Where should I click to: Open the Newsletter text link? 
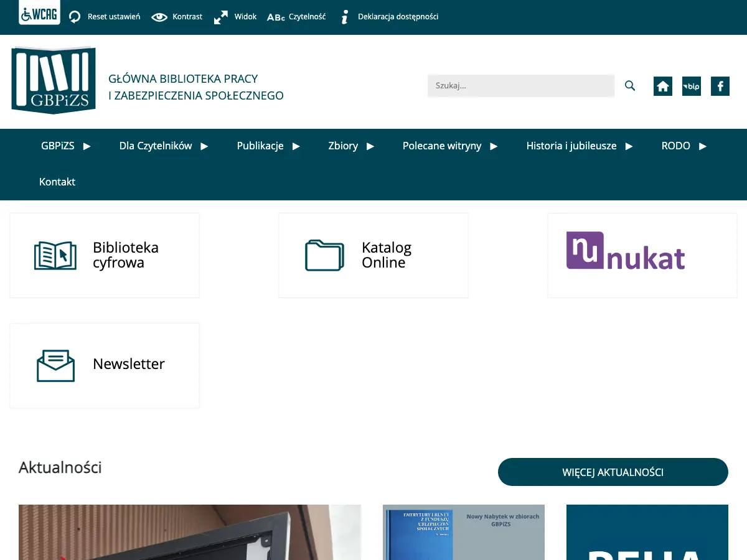pyautogui.click(x=129, y=364)
